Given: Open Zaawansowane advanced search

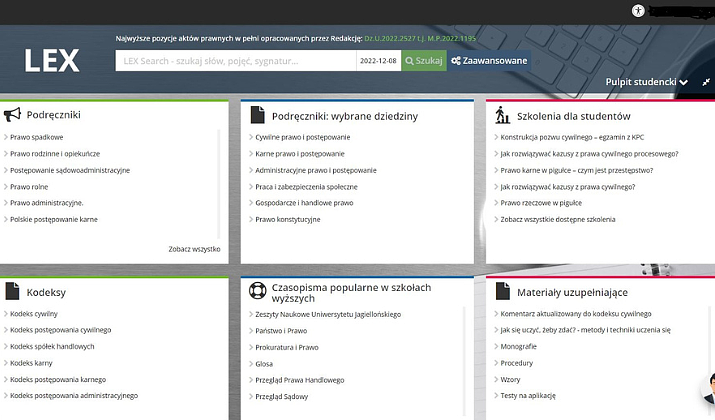Looking at the screenshot, I should click(x=488, y=61).
